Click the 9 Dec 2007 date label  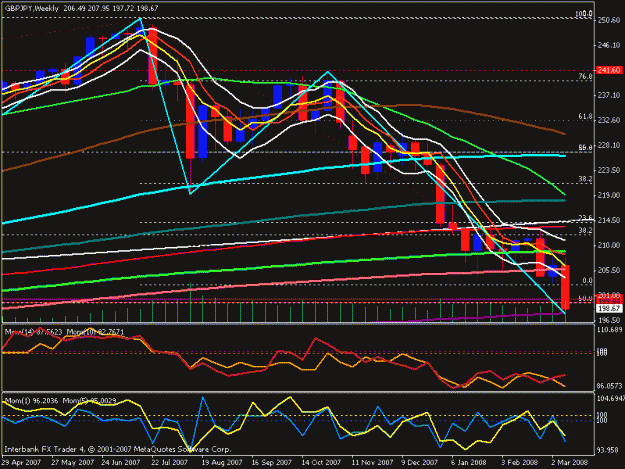(420, 463)
